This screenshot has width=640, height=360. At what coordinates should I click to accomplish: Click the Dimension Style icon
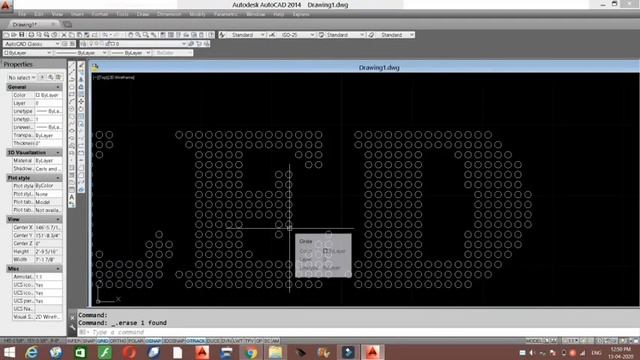(x=272, y=35)
